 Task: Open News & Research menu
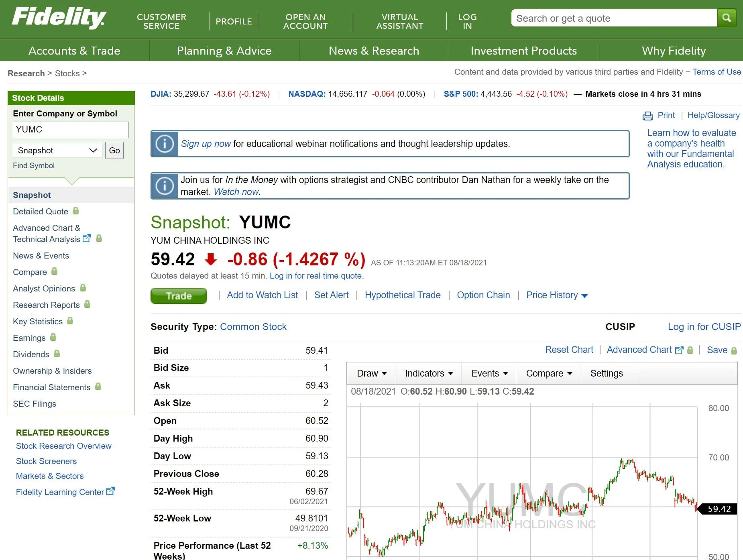click(x=374, y=51)
